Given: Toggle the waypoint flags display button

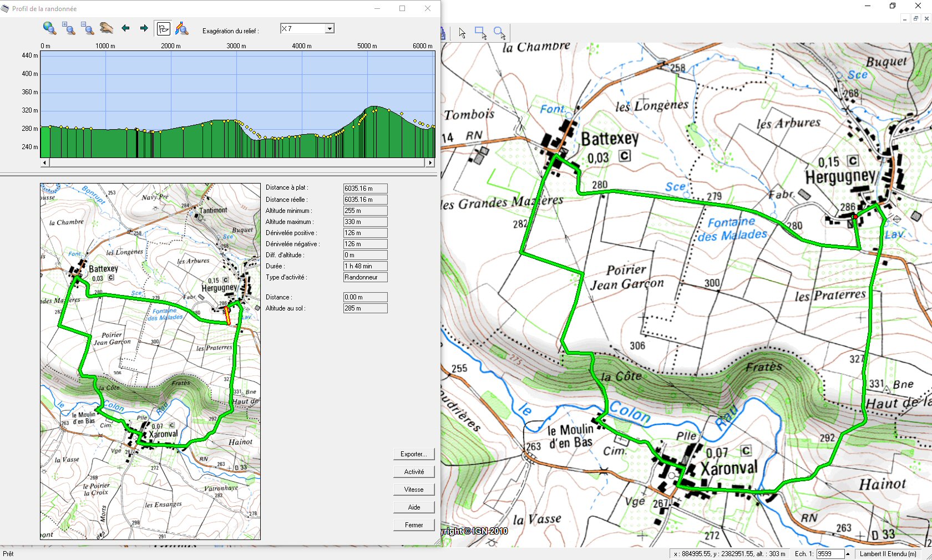Looking at the screenshot, I should click(x=163, y=28).
